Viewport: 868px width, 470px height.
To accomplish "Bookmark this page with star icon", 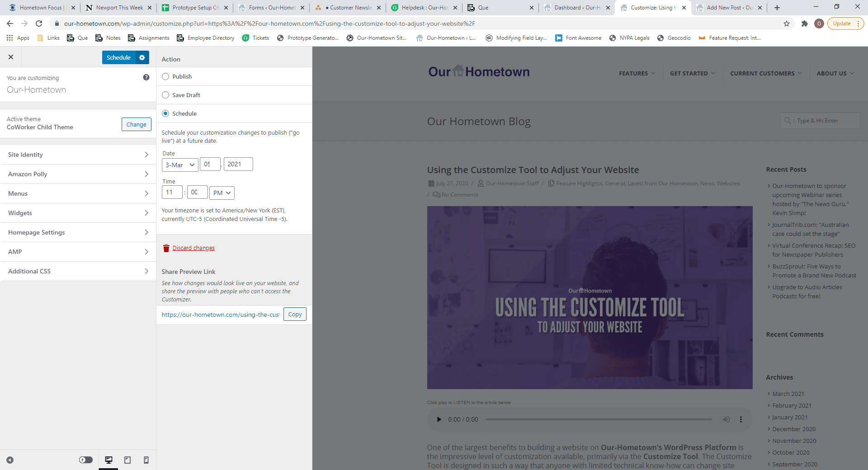I will 787,23.
